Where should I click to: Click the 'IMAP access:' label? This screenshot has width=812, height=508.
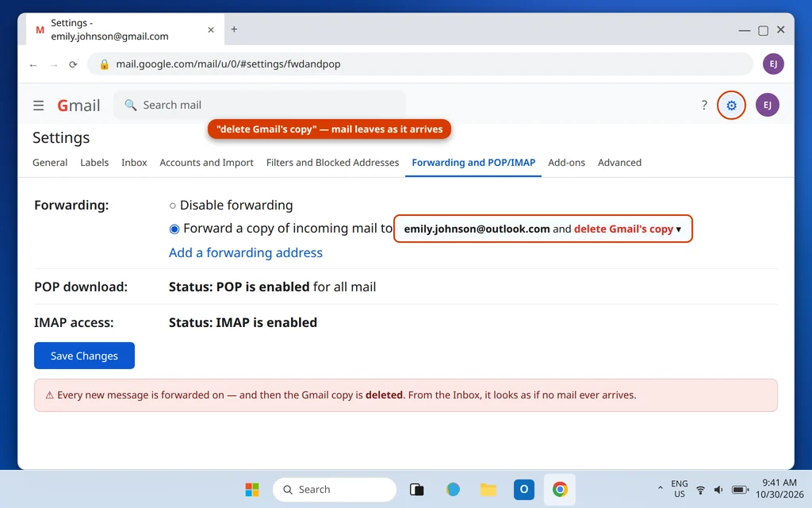(74, 322)
